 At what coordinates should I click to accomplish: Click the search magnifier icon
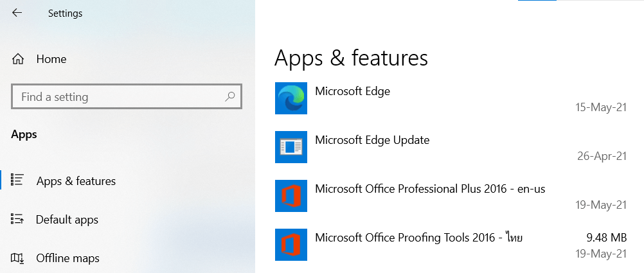230,96
